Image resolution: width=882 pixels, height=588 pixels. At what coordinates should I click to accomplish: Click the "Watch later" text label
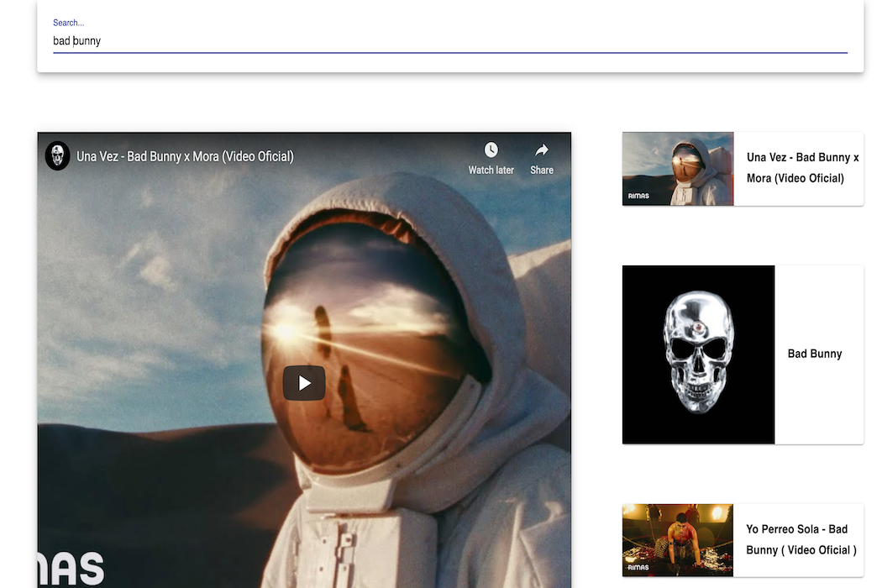click(491, 169)
